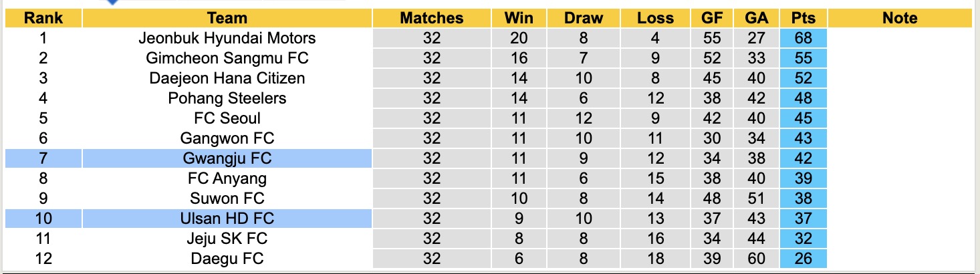Click the Jeju SK FC team name
Screen dimensions: 980x274
pyautogui.click(x=227, y=239)
